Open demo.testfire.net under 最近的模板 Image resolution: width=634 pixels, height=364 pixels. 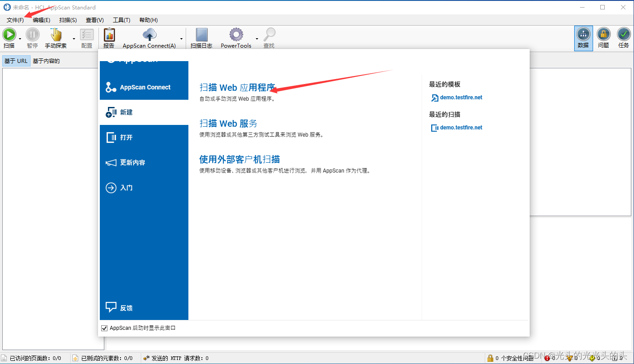(x=461, y=98)
